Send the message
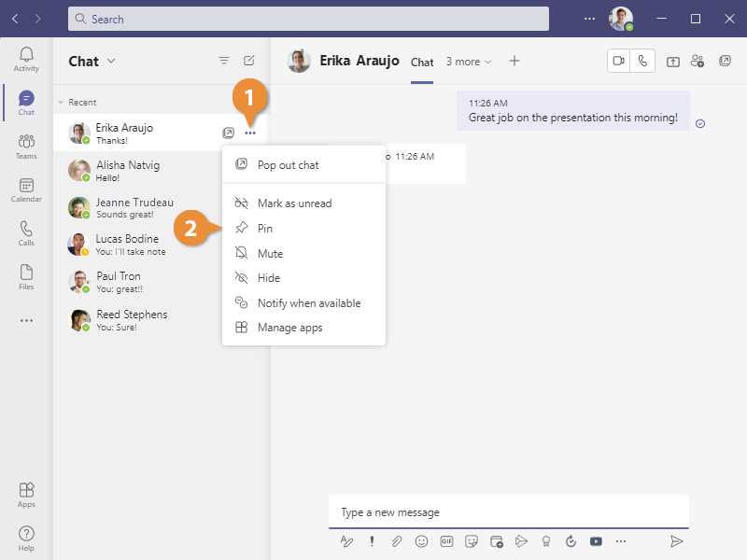 [x=676, y=541]
